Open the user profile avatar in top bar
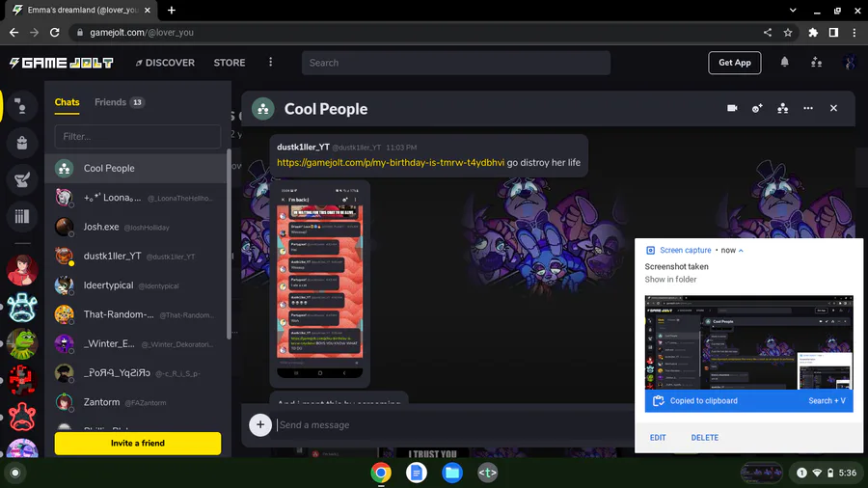Screen dimensions: 868x488 849,63
